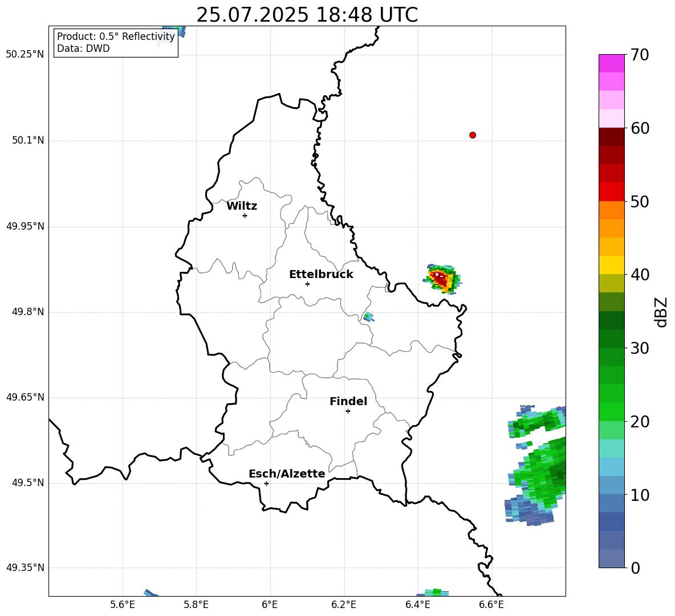
Task: Click the latitude label '49.35°N'
Action: tap(25, 568)
